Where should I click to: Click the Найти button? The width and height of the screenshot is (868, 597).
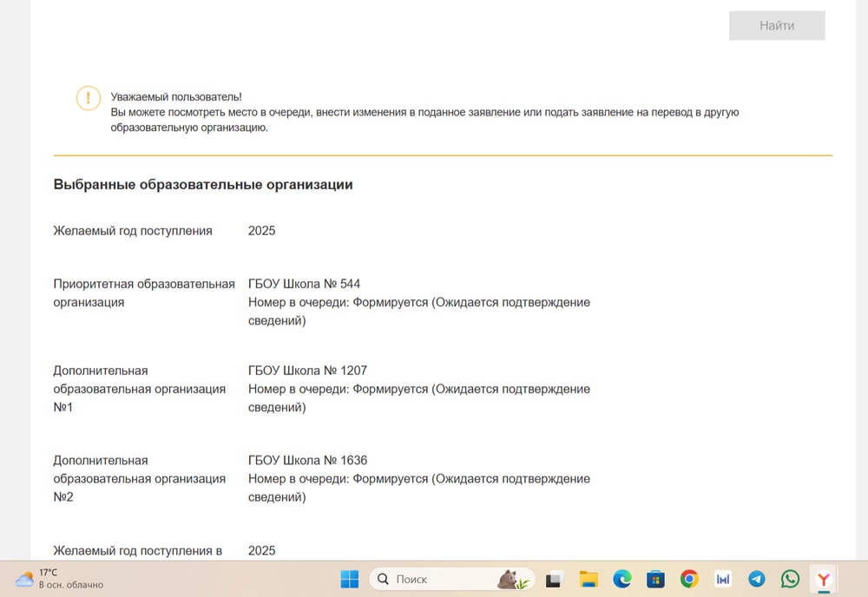(x=777, y=25)
